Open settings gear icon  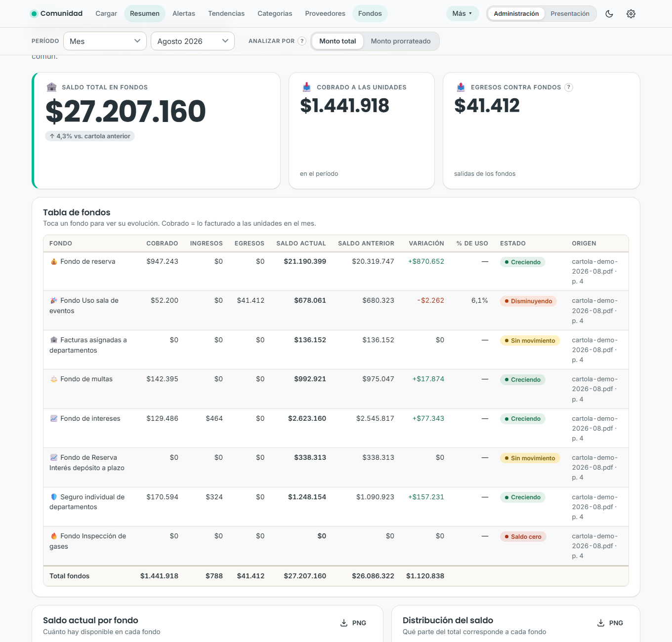[631, 14]
